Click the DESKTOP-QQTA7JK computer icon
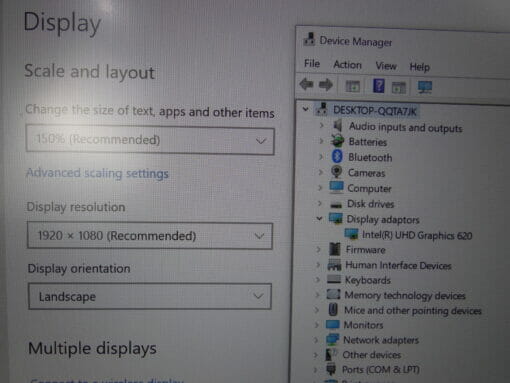The height and width of the screenshot is (383, 510). (x=322, y=109)
